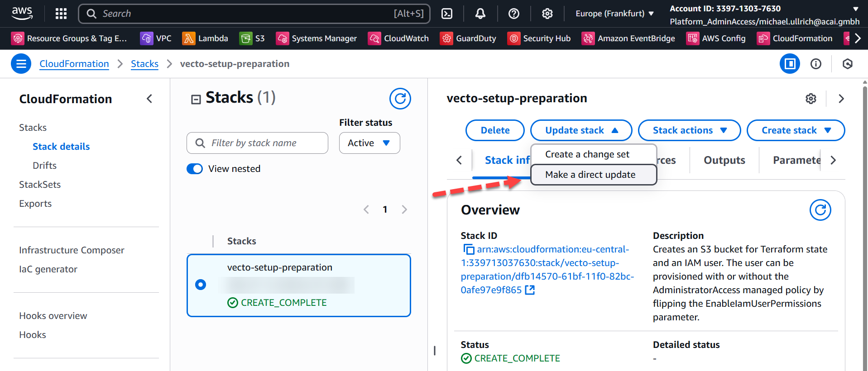This screenshot has height=371, width=868.
Task: Open the GuardDuty shortcut
Action: coord(468,38)
